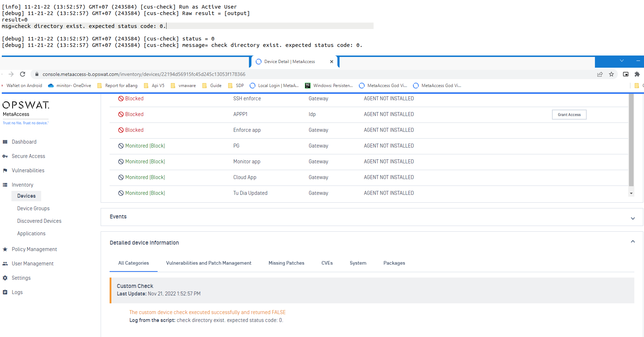Open the Guide bookmark folder
The width and height of the screenshot is (644, 337).
coord(212,86)
